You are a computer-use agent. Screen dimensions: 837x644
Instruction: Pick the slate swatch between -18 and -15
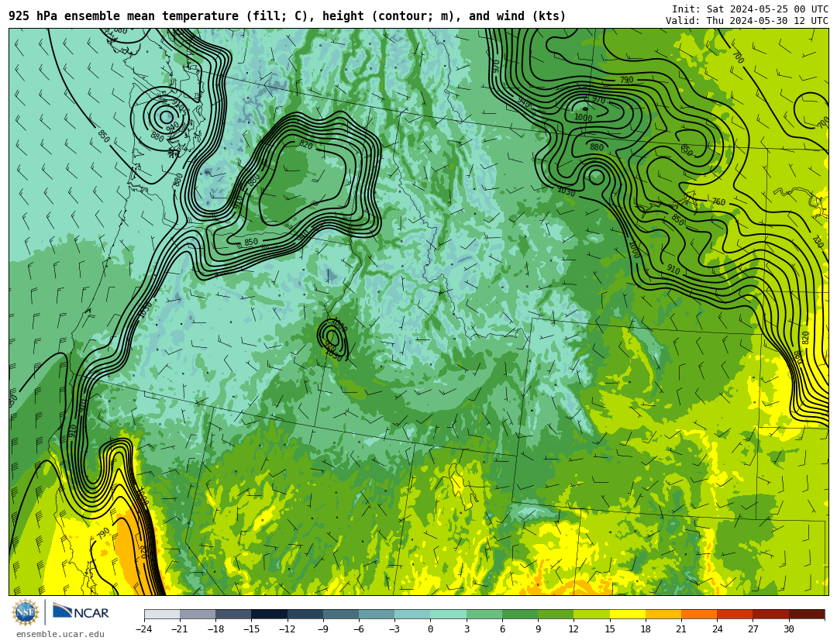click(x=233, y=614)
